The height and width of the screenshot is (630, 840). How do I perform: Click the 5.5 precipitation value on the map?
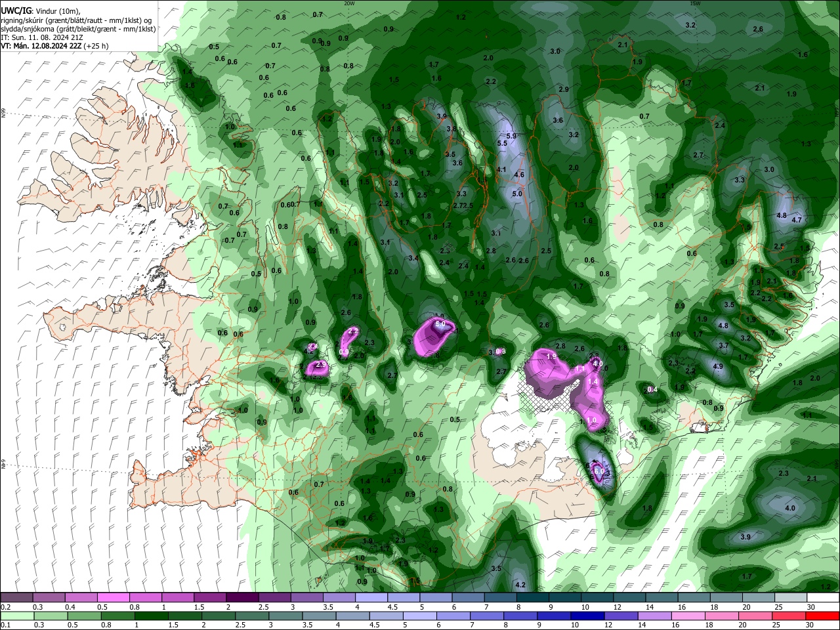point(502,143)
